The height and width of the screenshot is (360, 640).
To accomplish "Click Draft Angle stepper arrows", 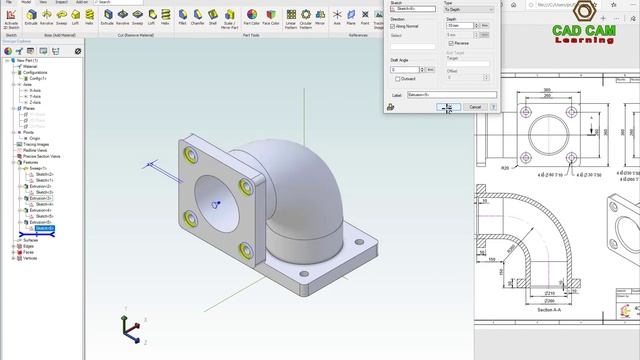I will [x=422, y=70].
